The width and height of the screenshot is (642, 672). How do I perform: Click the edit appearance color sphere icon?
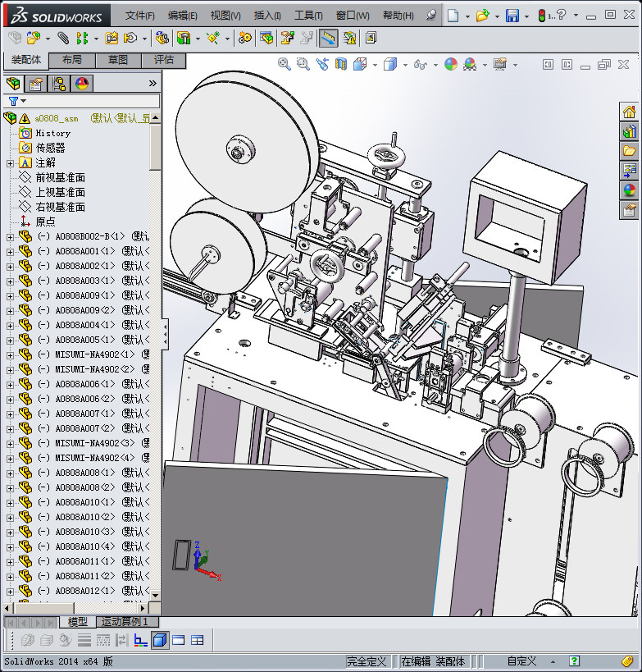pos(451,64)
